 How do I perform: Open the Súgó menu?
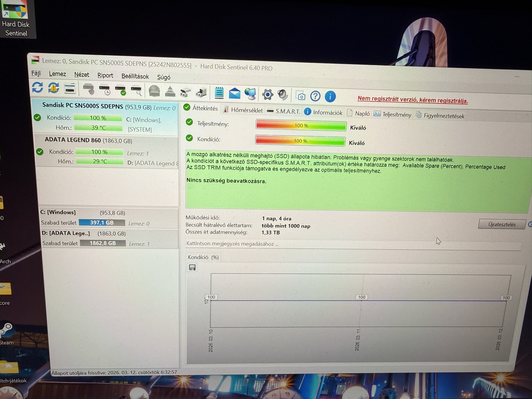[164, 77]
